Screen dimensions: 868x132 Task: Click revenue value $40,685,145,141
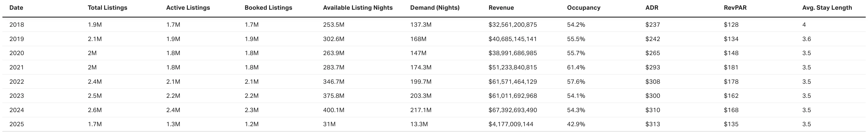click(513, 39)
